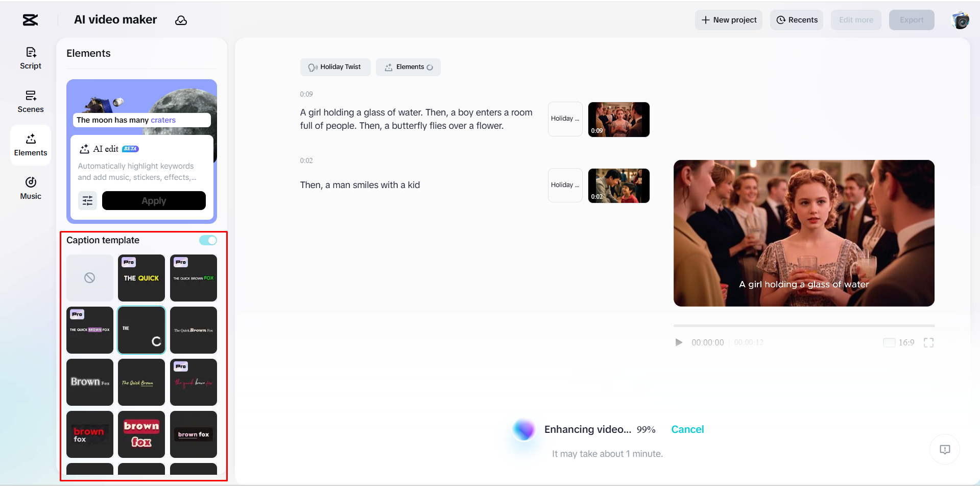Click the 0:02 scene timestamp

click(306, 160)
